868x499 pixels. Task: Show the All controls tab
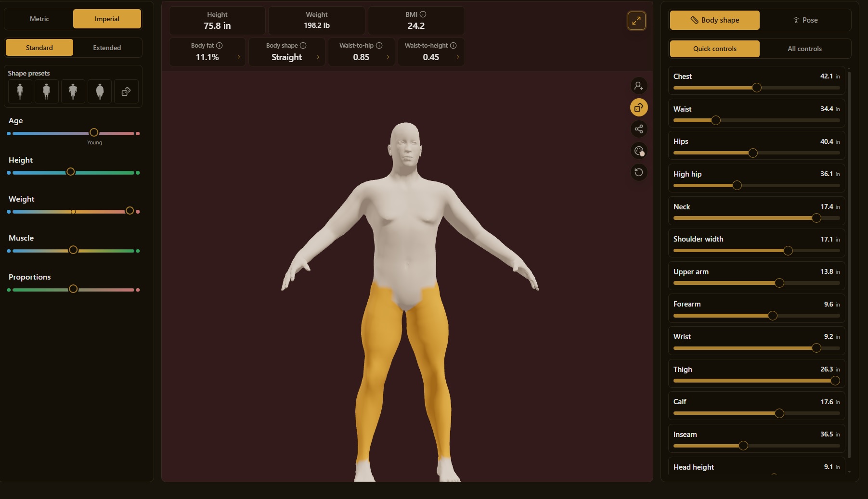(x=805, y=49)
